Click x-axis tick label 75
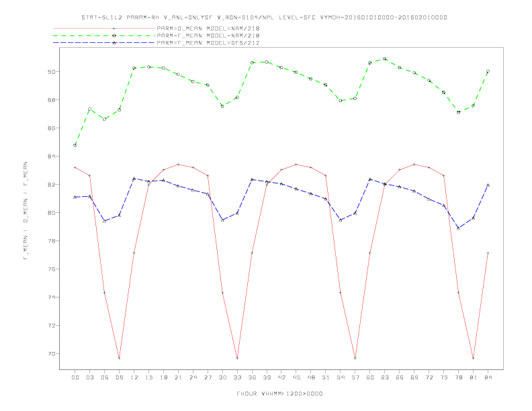This screenshot has width=532, height=411. tap(444, 377)
